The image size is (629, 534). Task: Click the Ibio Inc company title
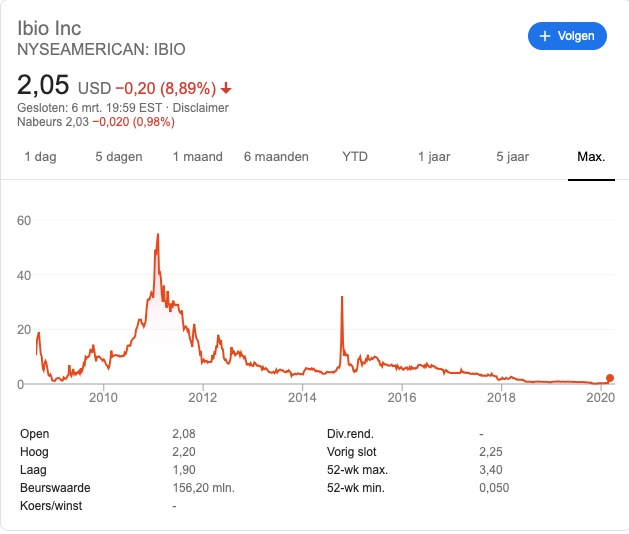(49, 26)
